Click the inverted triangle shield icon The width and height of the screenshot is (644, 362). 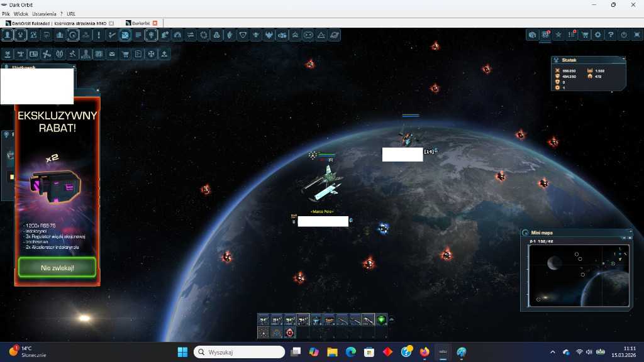click(x=243, y=35)
